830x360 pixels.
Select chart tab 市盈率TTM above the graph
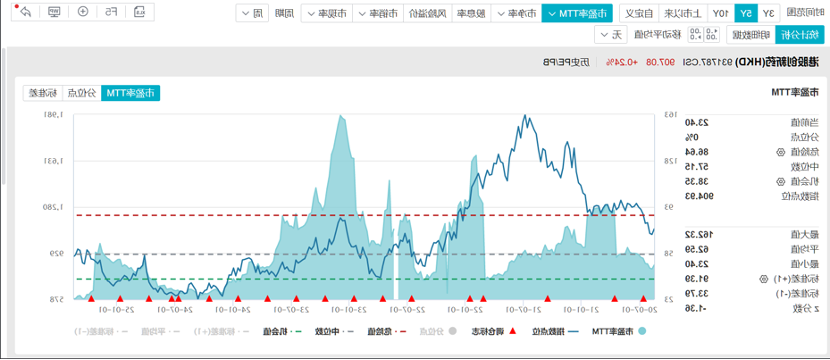point(130,93)
